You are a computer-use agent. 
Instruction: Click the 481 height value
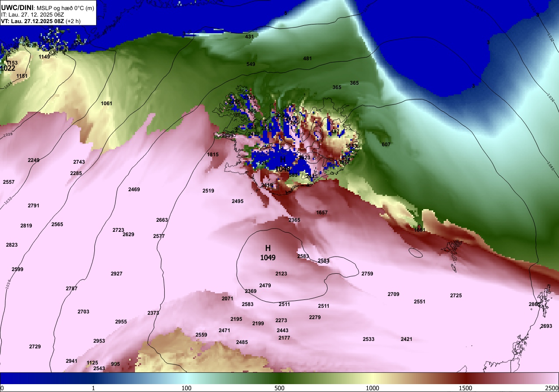[307, 58]
